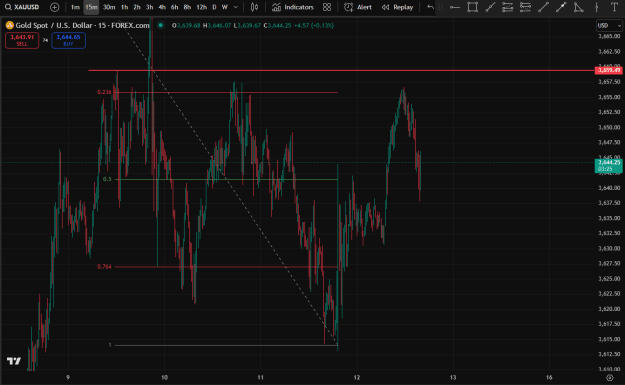Select the horizontal ray drawing tool
The width and height of the screenshot is (625, 385).
[x=454, y=7]
